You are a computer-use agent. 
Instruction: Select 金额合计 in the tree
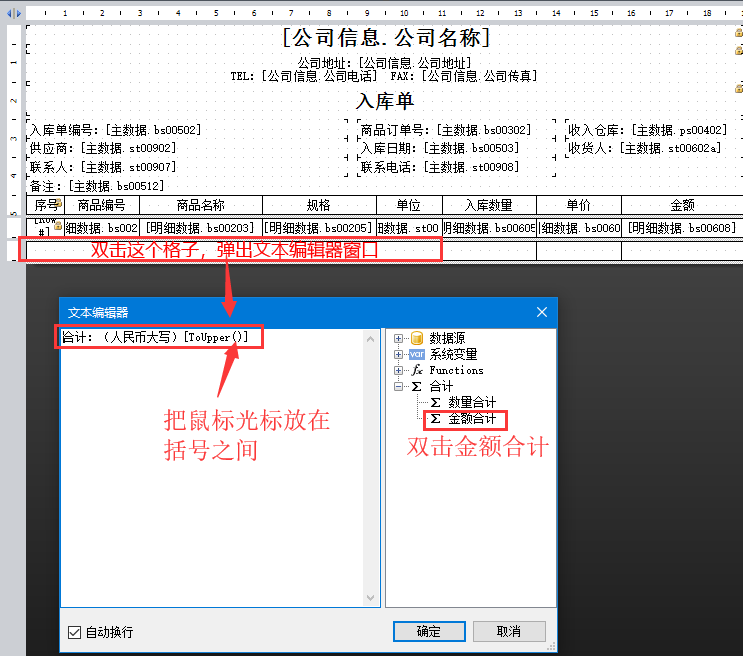[471, 419]
